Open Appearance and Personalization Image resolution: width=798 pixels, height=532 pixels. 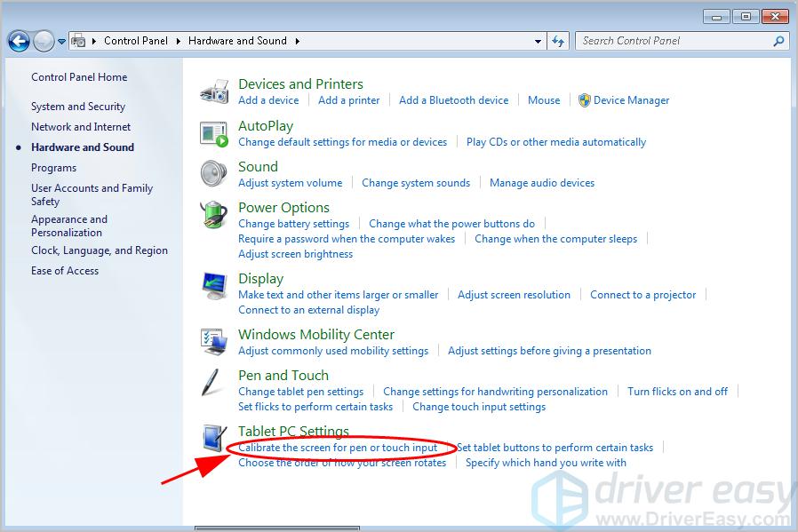tap(68, 226)
